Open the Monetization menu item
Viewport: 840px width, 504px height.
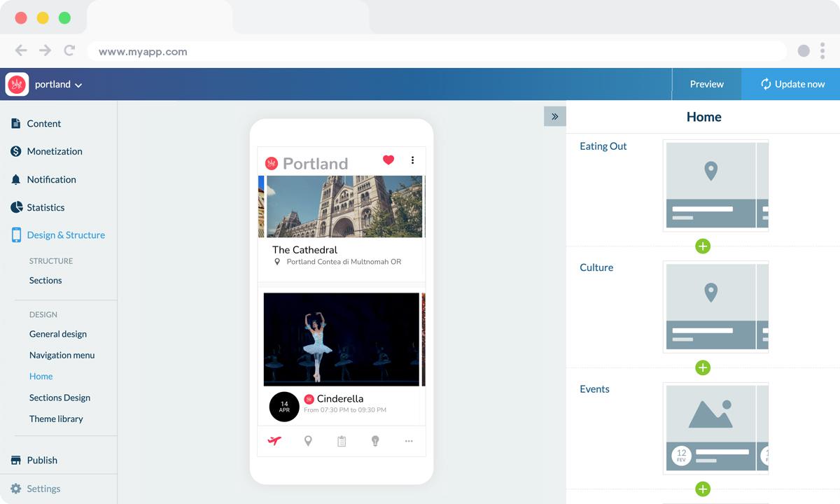[x=54, y=151]
